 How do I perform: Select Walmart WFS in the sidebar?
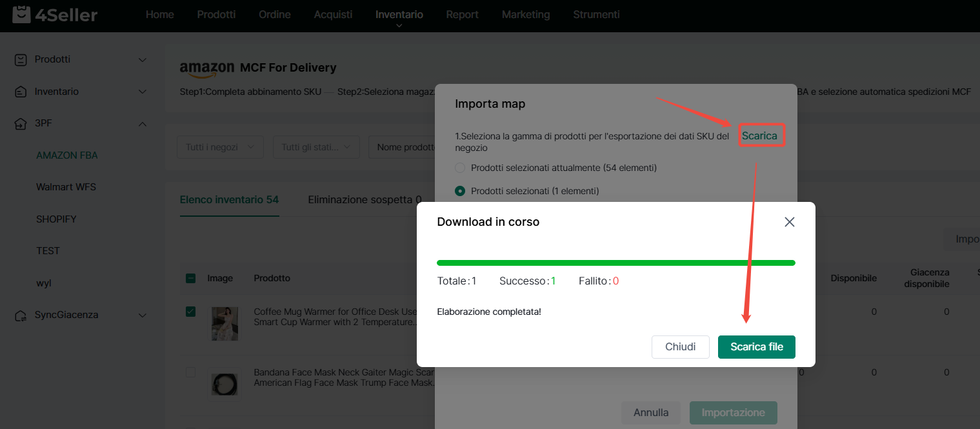coord(66,187)
